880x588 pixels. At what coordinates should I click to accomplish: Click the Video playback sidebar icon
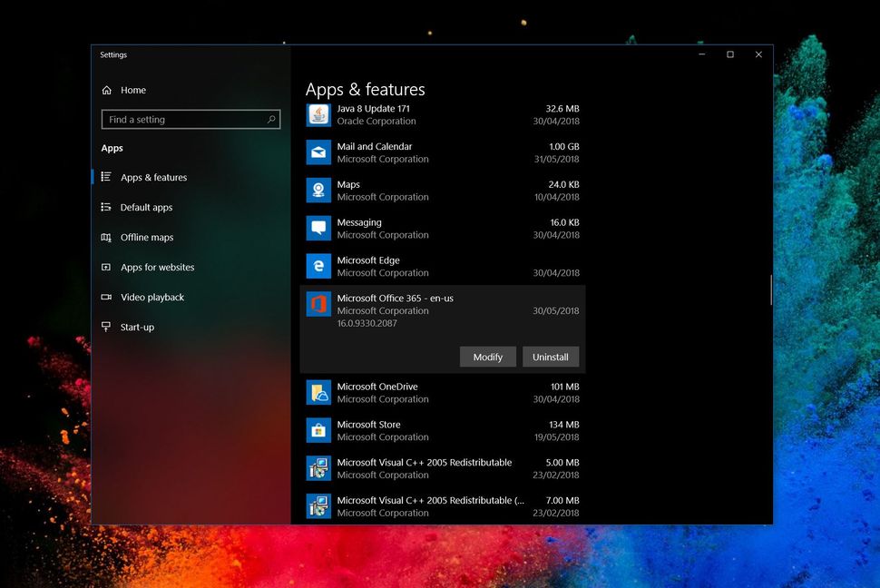(x=107, y=297)
